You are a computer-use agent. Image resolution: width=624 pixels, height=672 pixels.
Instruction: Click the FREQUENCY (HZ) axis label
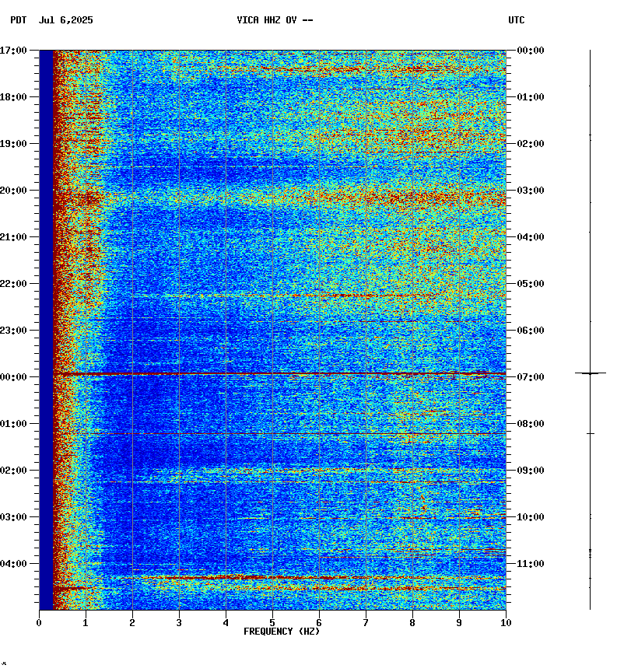coord(282,632)
